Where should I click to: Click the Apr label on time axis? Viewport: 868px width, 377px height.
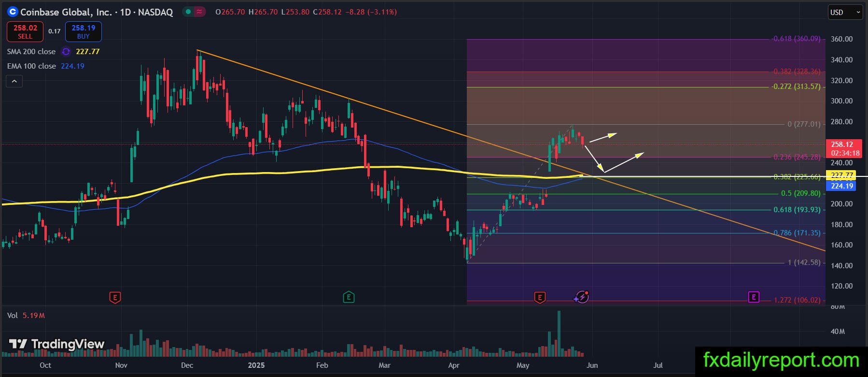click(454, 365)
